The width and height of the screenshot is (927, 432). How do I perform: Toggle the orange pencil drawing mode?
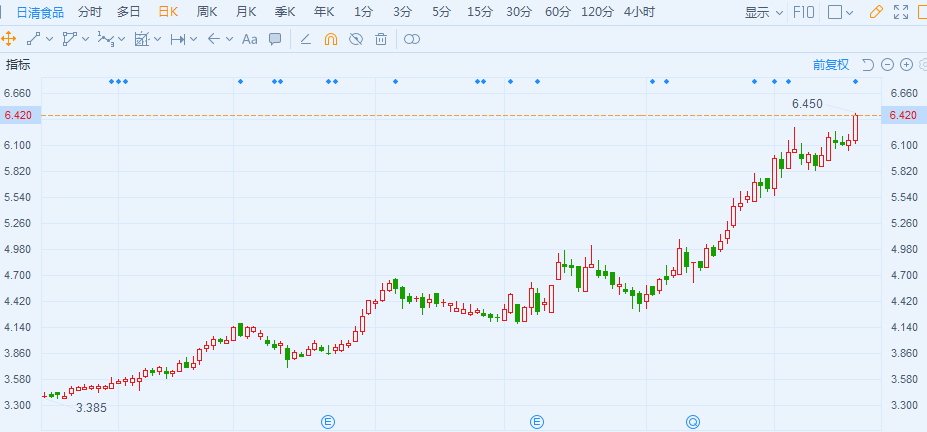(x=877, y=12)
